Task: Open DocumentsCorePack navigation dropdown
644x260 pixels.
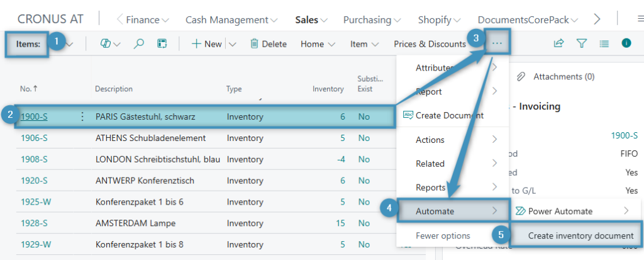Action: [x=528, y=20]
